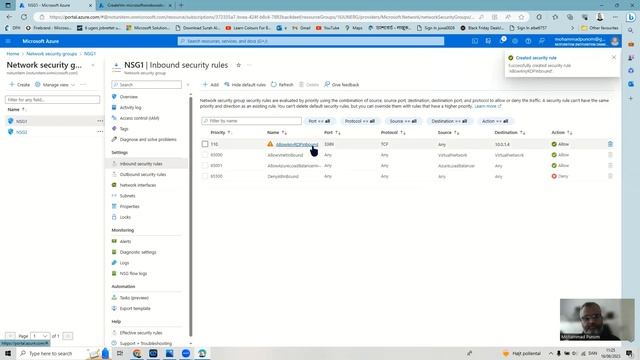
Task: Select the checkbox for priority 110 rule
Action: tap(205, 144)
